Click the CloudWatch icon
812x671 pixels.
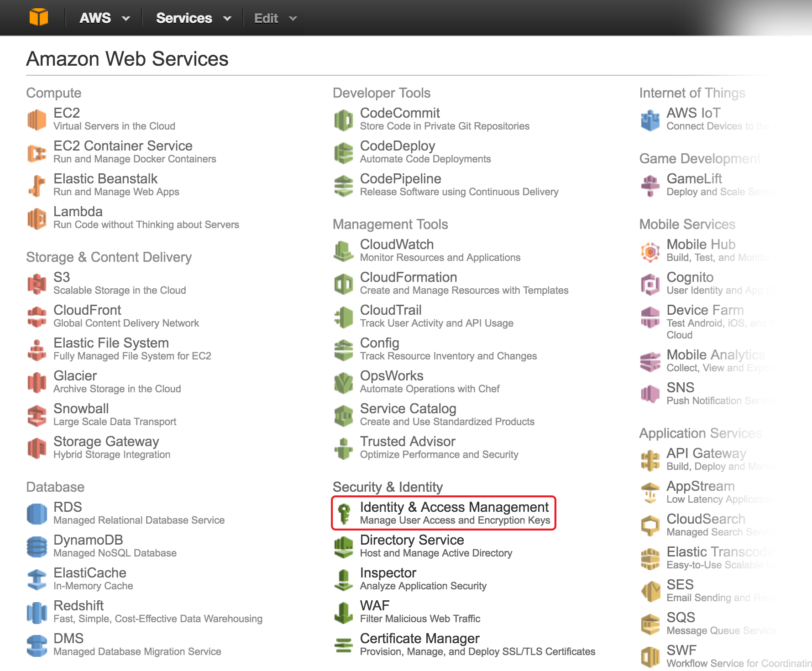343,251
